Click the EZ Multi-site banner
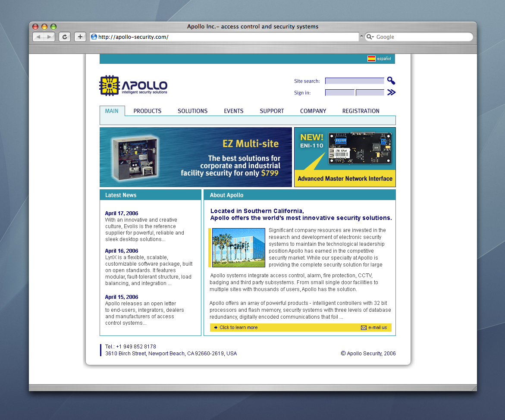 [196, 157]
